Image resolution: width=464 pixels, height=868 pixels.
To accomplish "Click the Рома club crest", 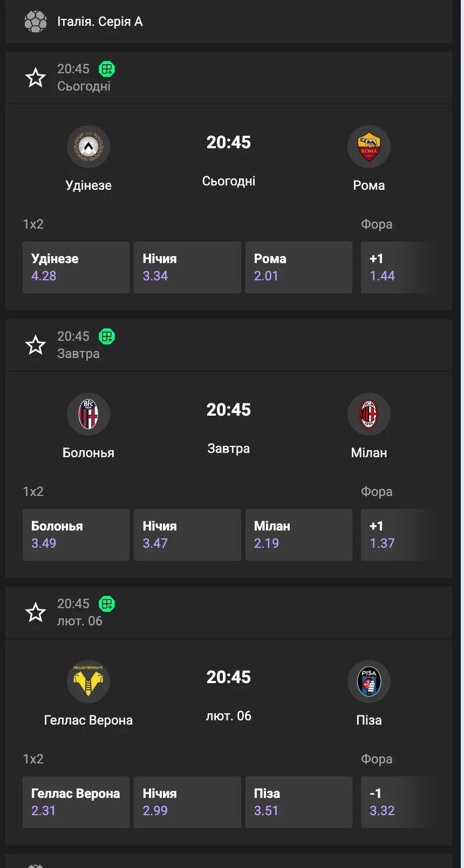I will coord(369,147).
